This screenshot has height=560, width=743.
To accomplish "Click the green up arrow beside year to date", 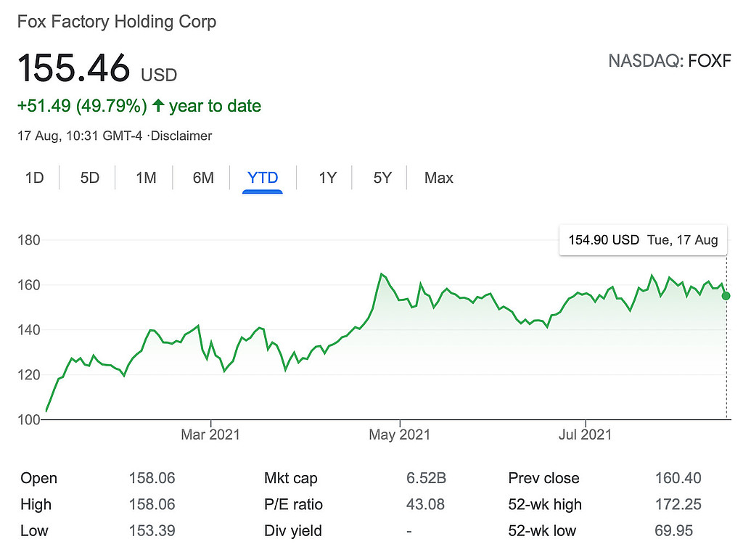I will point(158,107).
